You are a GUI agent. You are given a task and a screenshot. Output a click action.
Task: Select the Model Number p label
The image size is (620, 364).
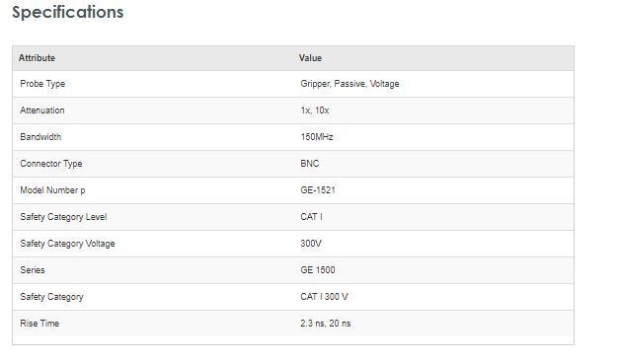pyautogui.click(x=52, y=190)
